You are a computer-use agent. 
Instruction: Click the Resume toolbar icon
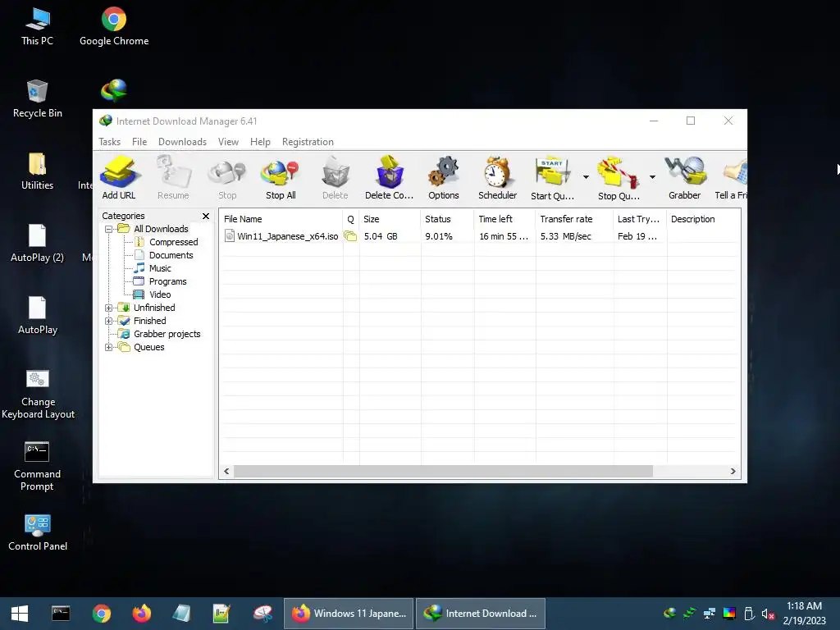(173, 177)
